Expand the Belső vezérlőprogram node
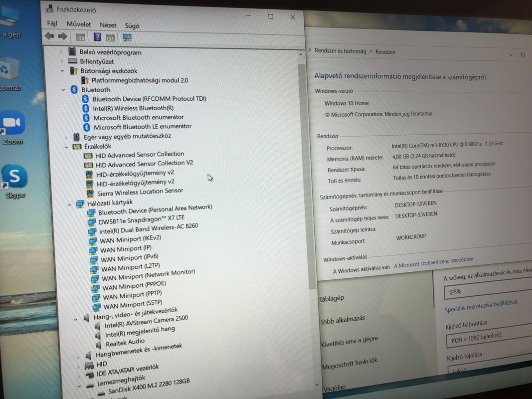Screen dimensions: 532x399 [61, 51]
